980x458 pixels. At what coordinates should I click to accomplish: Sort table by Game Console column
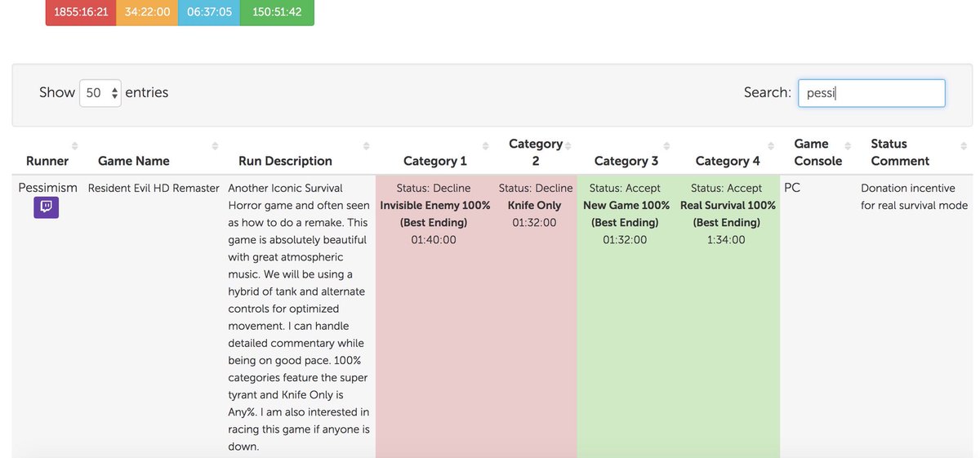(818, 153)
